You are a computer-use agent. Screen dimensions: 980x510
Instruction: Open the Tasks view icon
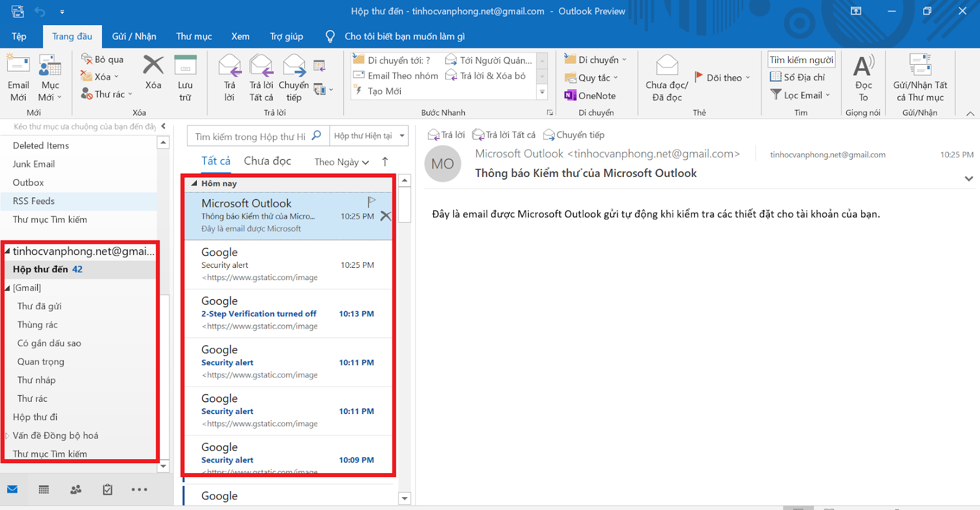point(108,489)
